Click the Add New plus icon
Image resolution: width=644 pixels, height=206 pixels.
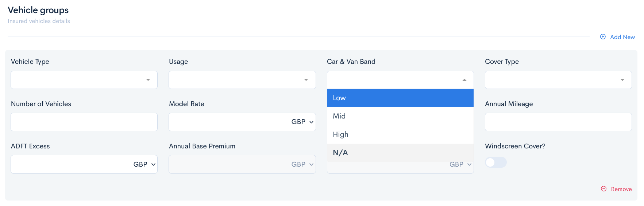click(x=603, y=37)
